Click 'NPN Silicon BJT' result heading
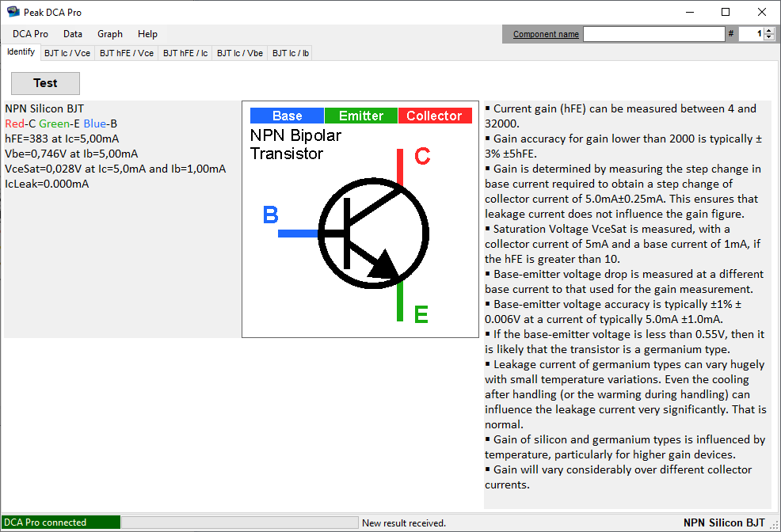The width and height of the screenshot is (781, 532). click(x=44, y=108)
